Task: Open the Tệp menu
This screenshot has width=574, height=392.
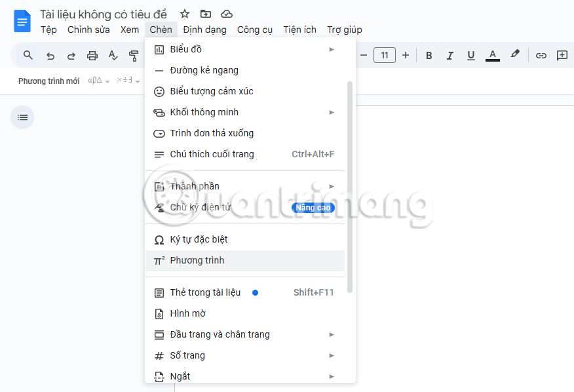Action: 48,29
